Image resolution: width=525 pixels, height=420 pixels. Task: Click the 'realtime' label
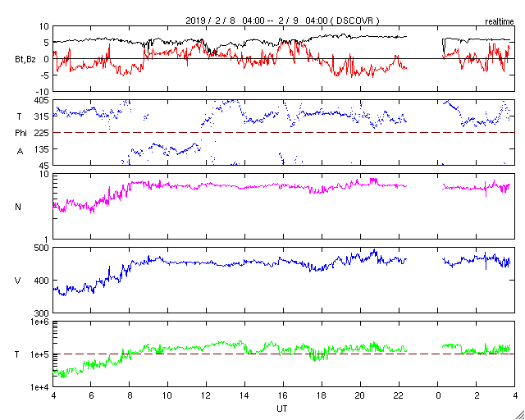coord(500,22)
